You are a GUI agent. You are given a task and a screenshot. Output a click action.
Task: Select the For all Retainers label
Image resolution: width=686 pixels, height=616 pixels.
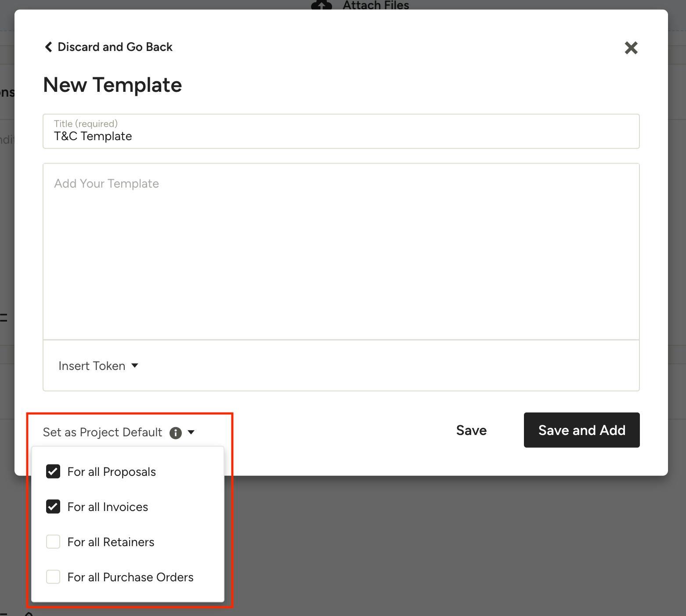click(x=111, y=542)
